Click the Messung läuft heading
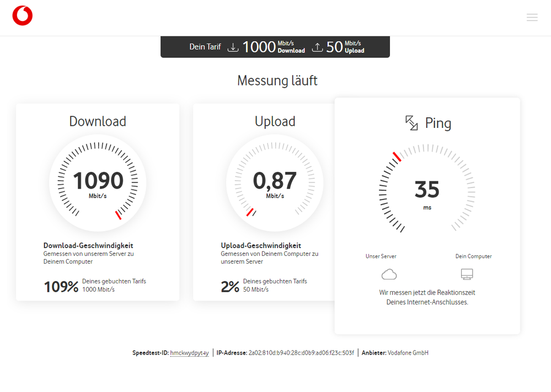This screenshot has width=551, height=392. click(x=277, y=80)
